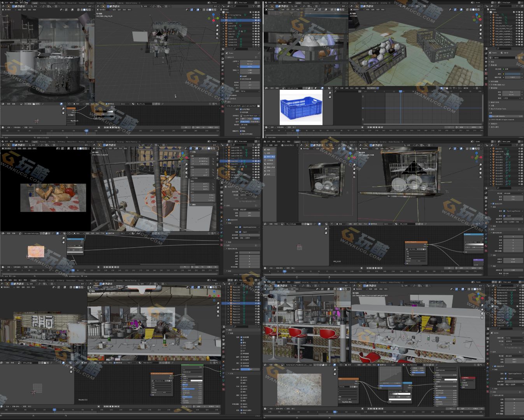Open World properties tab in crate screenshot

point(486,73)
